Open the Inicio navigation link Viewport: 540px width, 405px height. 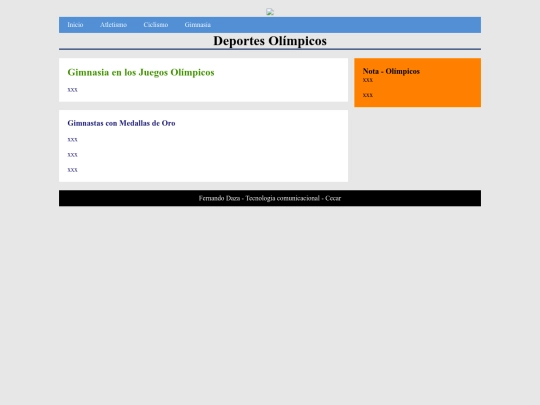pyautogui.click(x=75, y=25)
